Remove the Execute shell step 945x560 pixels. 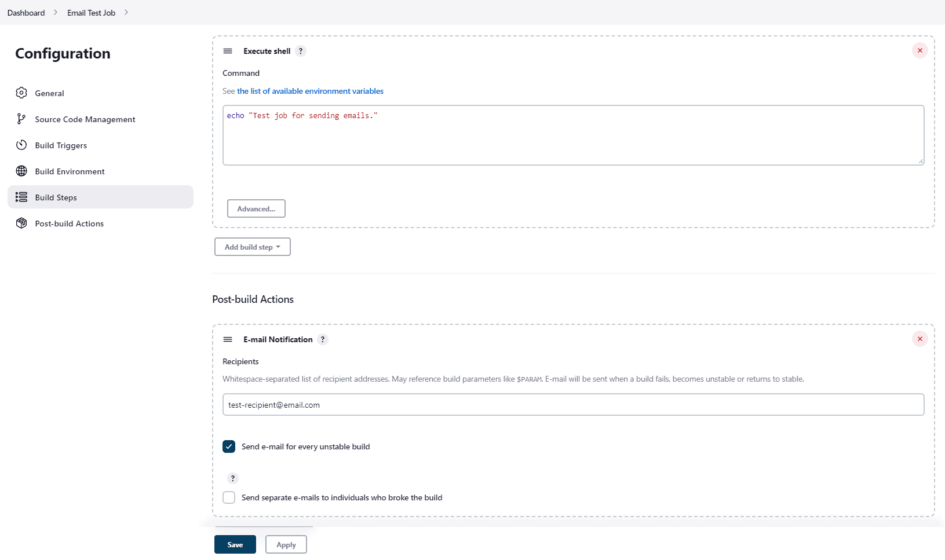tap(920, 50)
